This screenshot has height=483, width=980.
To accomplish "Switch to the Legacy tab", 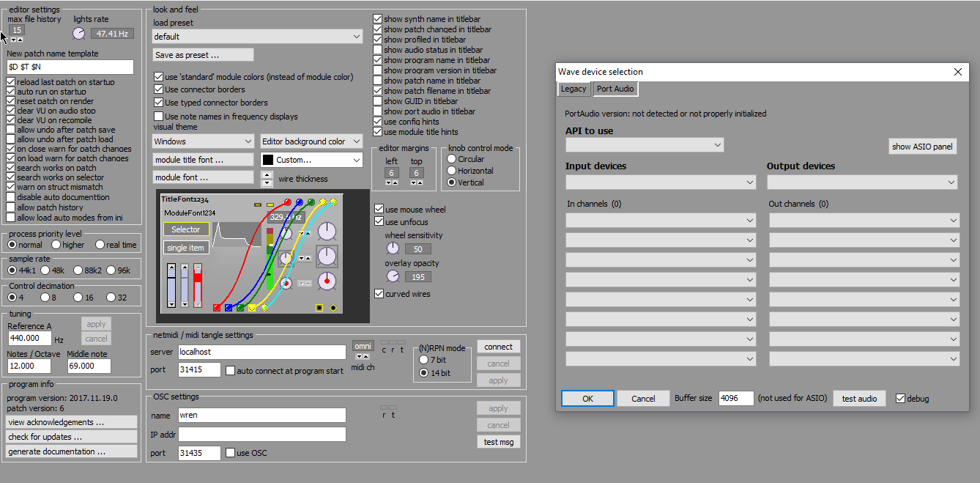I will click(x=573, y=89).
